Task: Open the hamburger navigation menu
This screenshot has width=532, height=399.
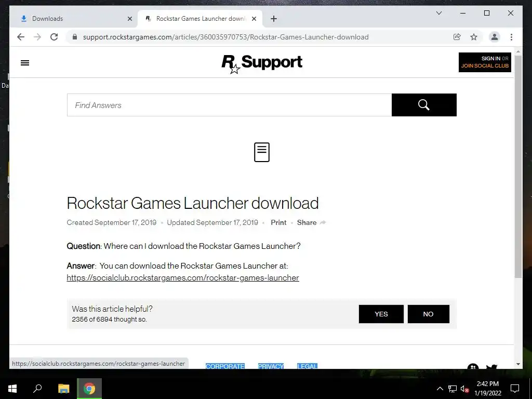Action: (25, 63)
